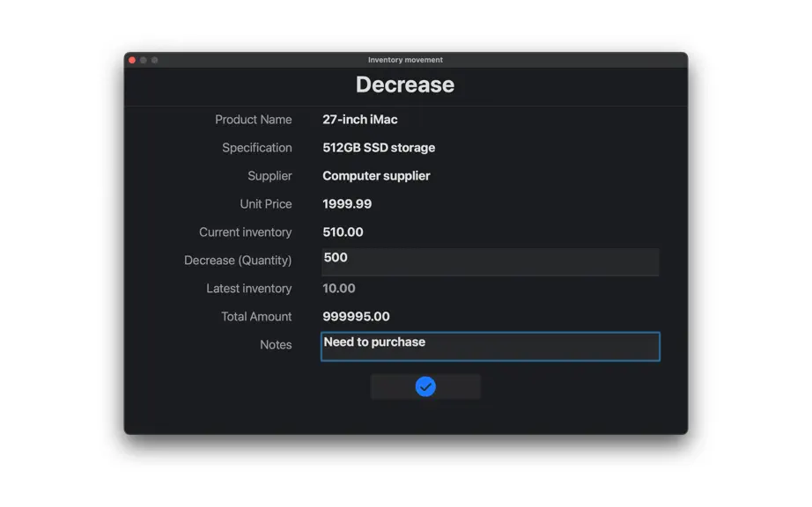This screenshot has width=812, height=507.
Task: Click the latest inventory value 10.00
Action: click(x=339, y=288)
